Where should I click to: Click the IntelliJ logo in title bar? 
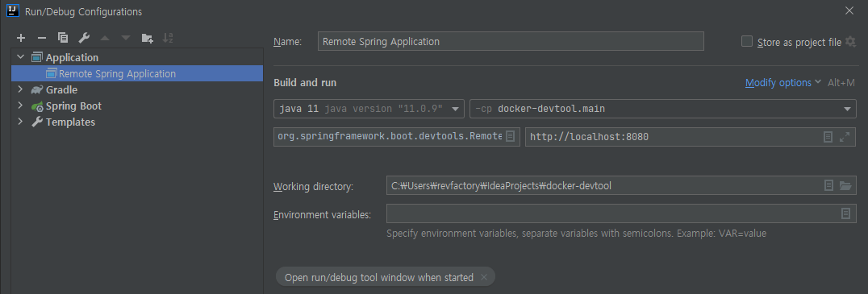[14, 10]
